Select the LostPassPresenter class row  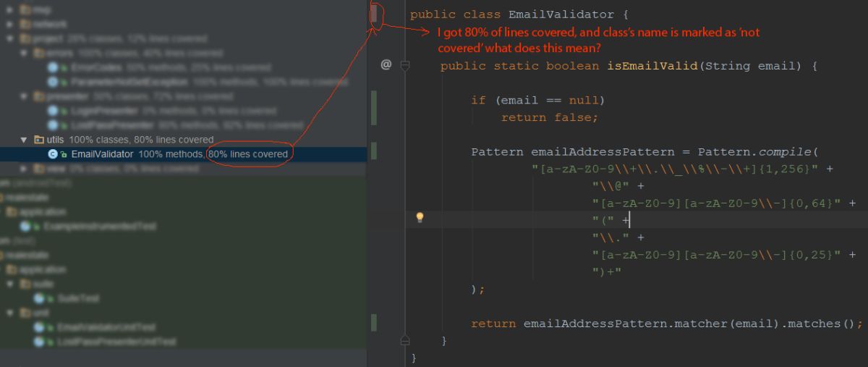coord(183,125)
